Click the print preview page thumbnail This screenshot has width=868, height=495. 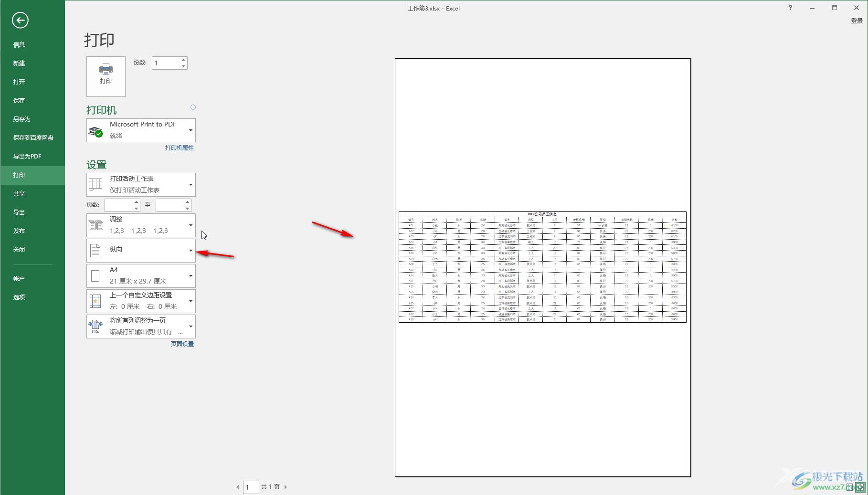pyautogui.click(x=543, y=267)
